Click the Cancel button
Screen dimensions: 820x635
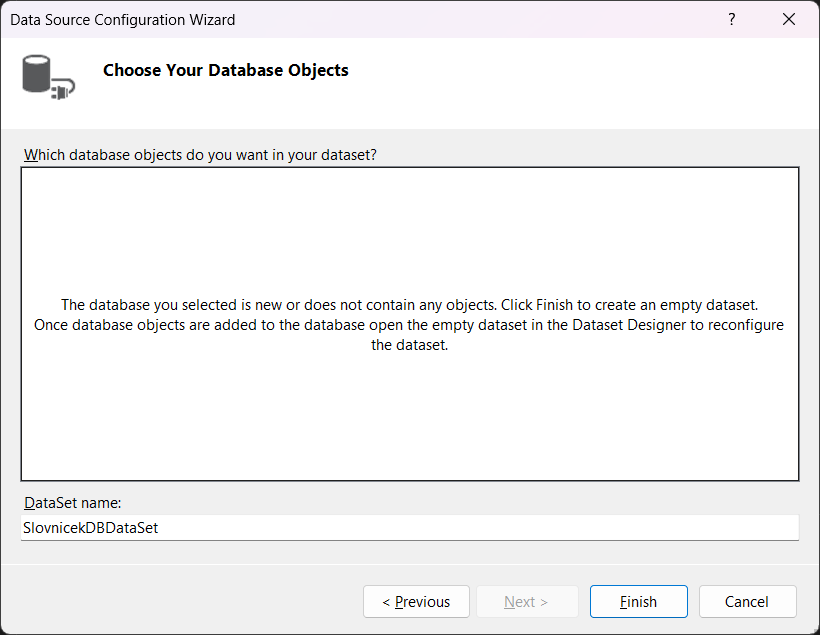click(x=747, y=601)
